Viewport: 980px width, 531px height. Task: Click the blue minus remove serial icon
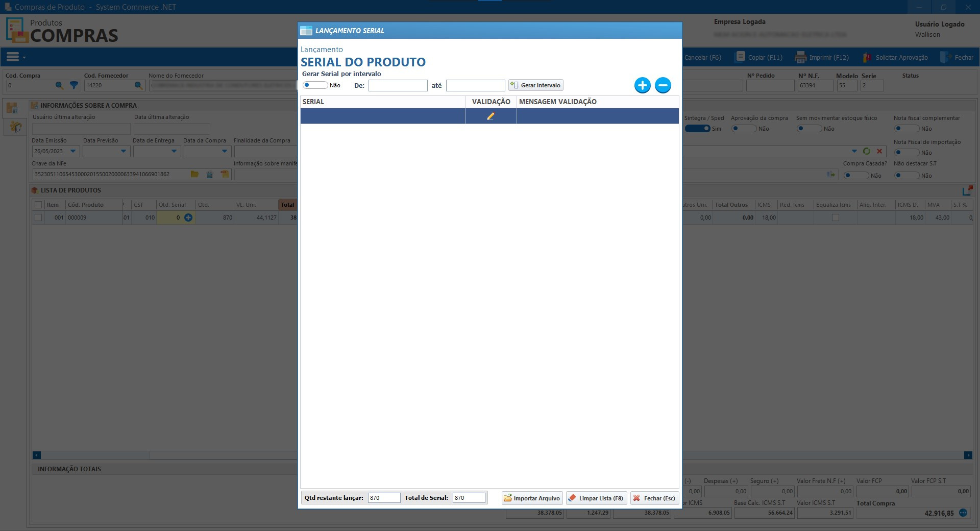pos(663,85)
